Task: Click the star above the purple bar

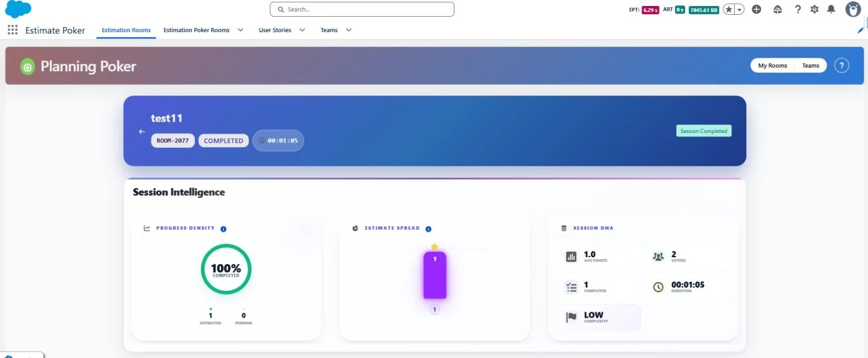Action: (435, 247)
